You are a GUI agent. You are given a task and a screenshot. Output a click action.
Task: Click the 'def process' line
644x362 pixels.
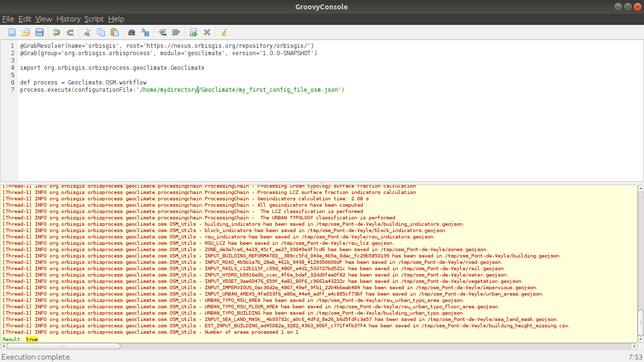pos(83,83)
